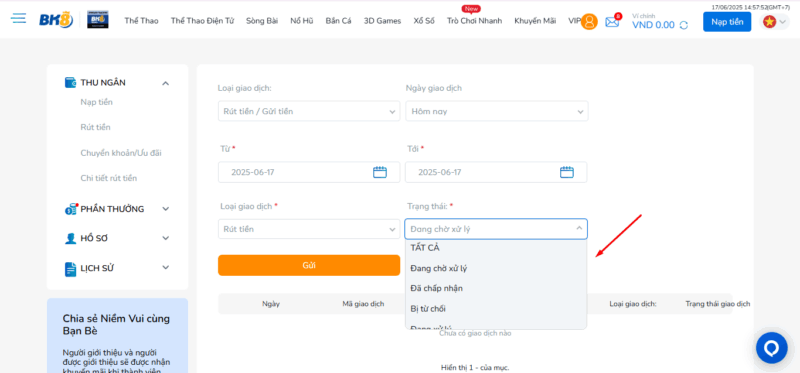Image resolution: width=800 pixels, height=373 pixels.
Task: Expand the PHẦN THƯỞNG section chevron
Action: 165,209
